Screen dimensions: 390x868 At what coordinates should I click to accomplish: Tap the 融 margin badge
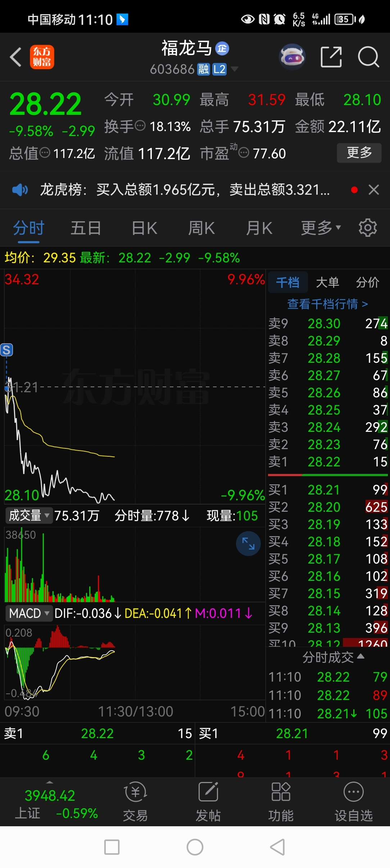pos(204,69)
